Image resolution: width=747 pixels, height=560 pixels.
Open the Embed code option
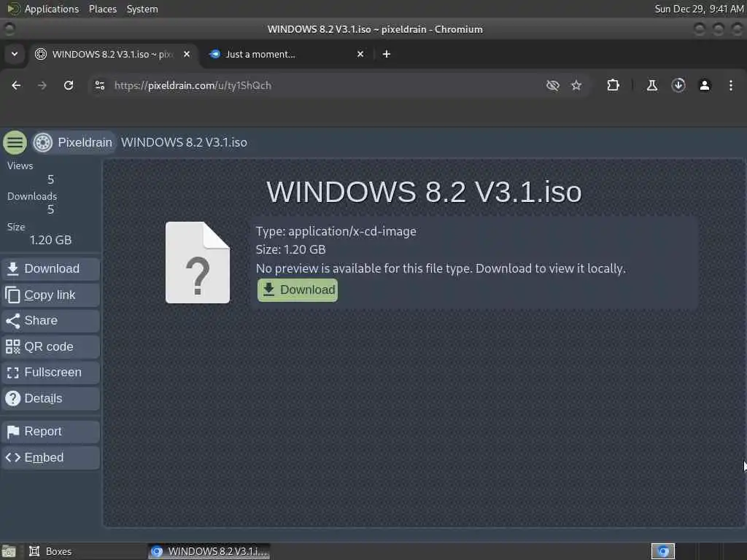50,458
